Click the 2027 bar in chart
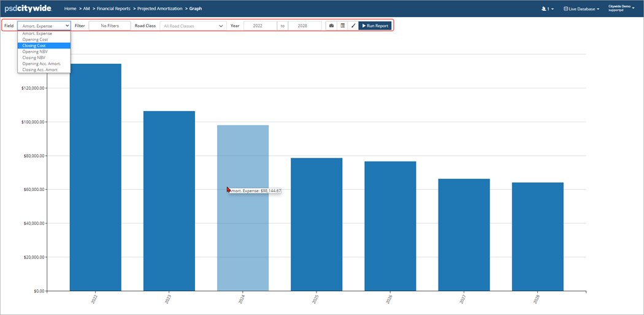 coord(464,235)
